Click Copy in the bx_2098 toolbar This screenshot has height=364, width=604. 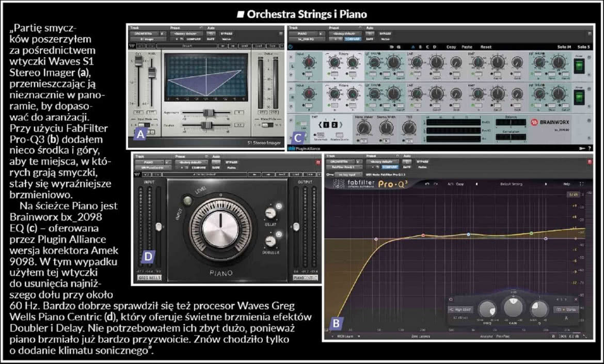tap(451, 47)
